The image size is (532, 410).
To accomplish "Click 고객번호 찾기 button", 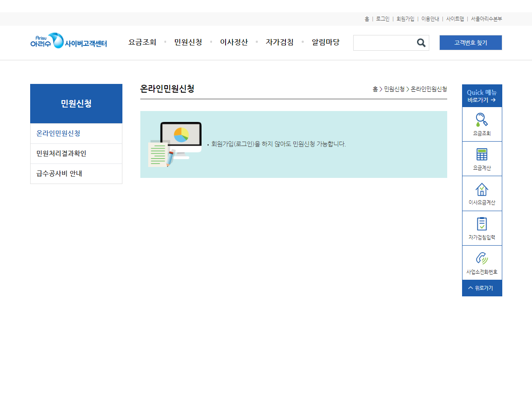I will pyautogui.click(x=470, y=43).
